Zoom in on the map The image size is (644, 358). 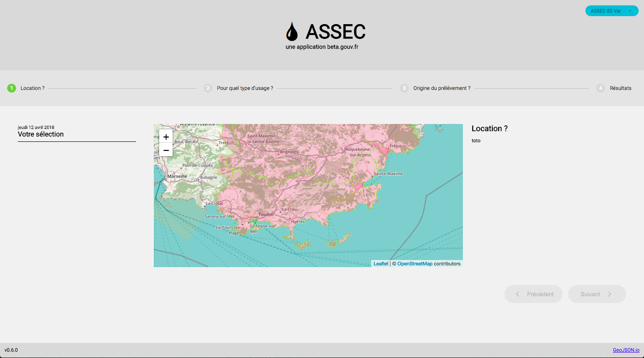tap(166, 137)
